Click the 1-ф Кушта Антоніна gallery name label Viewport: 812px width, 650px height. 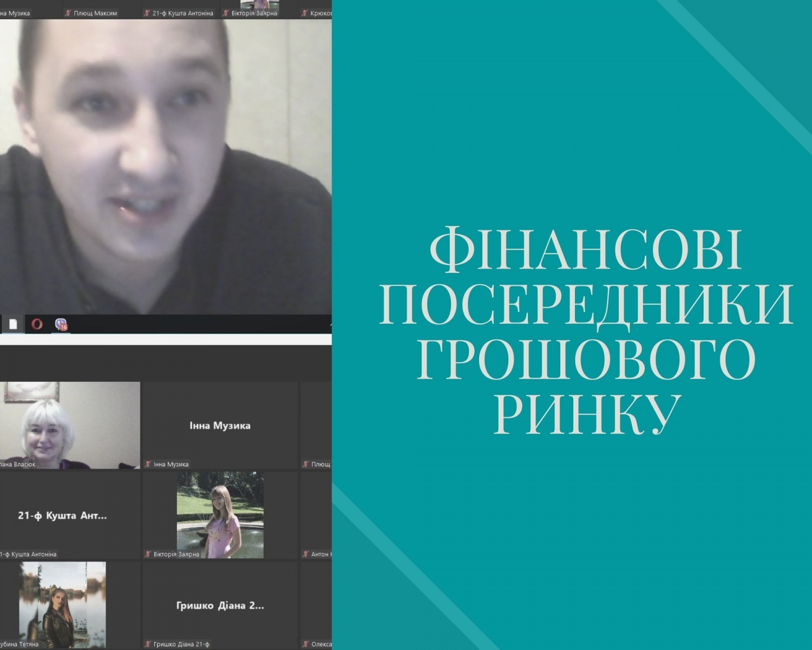coord(28,554)
